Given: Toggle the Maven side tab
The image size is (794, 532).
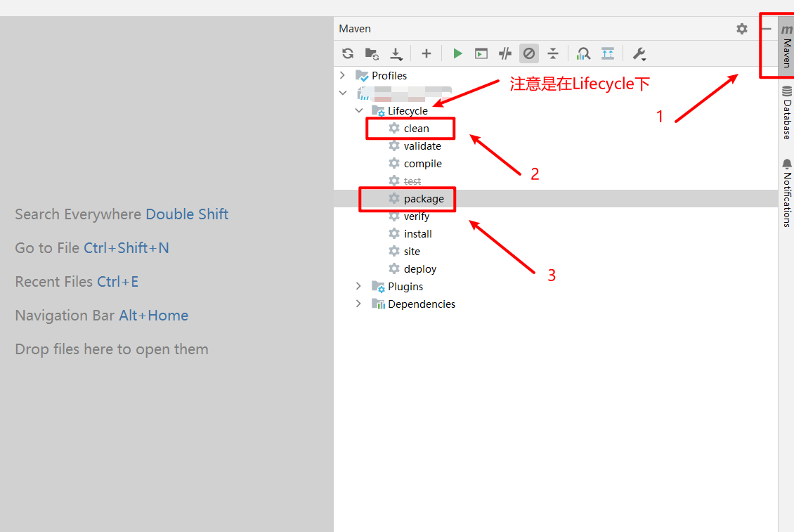Looking at the screenshot, I should coord(786,46).
